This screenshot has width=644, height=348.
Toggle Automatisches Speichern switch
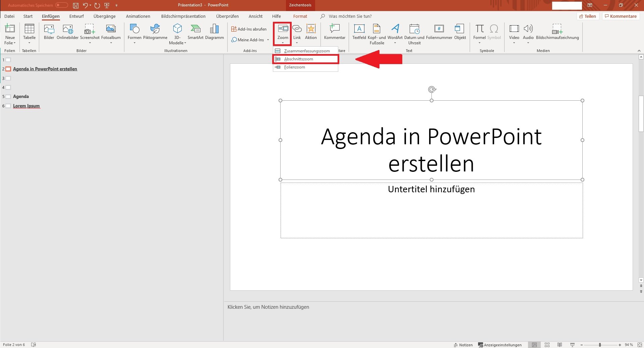(62, 5)
